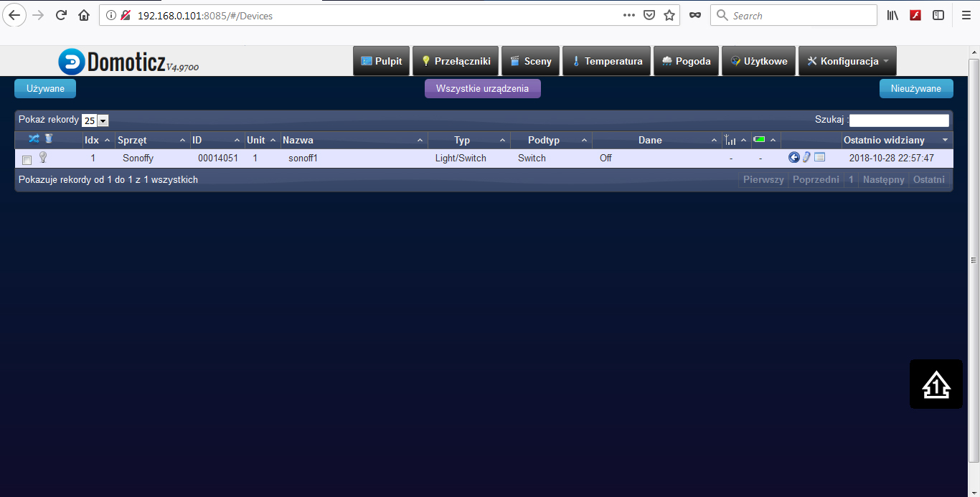This screenshot has width=980, height=497.
Task: Tick the checkbox for the sonoff1 device row
Action: [27, 159]
